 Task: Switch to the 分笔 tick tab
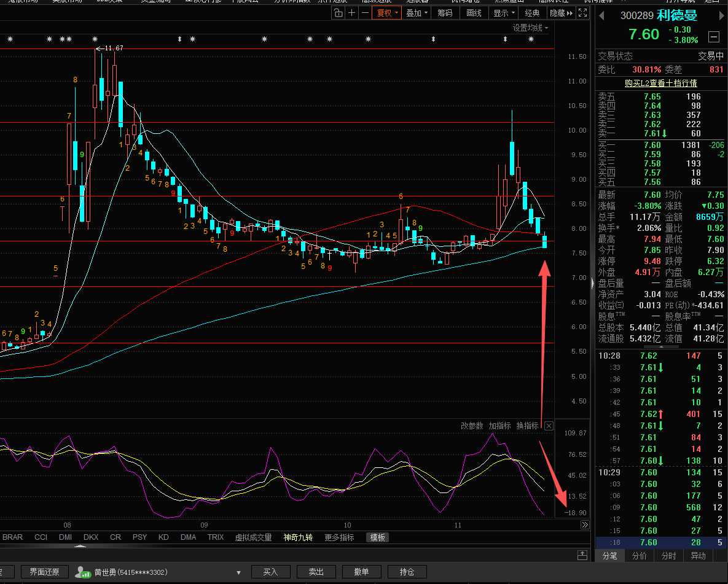pyautogui.click(x=609, y=556)
